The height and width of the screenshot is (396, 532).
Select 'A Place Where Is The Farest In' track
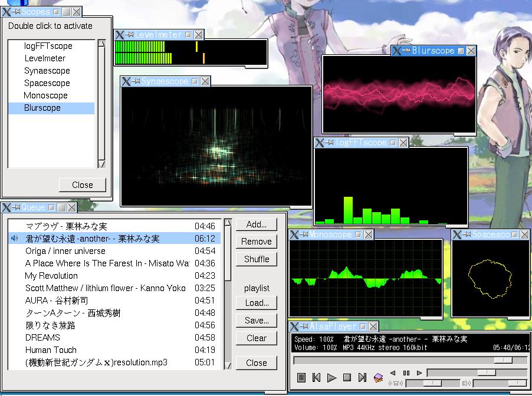(x=114, y=263)
